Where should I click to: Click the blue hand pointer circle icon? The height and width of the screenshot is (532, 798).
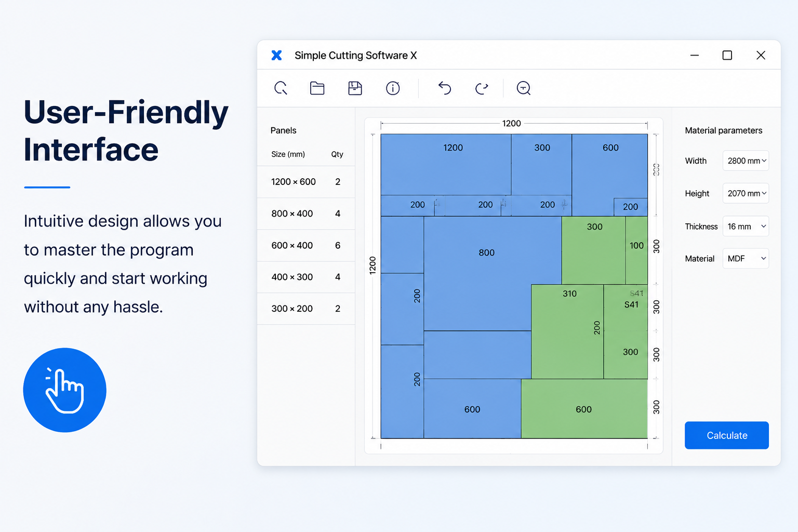pos(65,390)
